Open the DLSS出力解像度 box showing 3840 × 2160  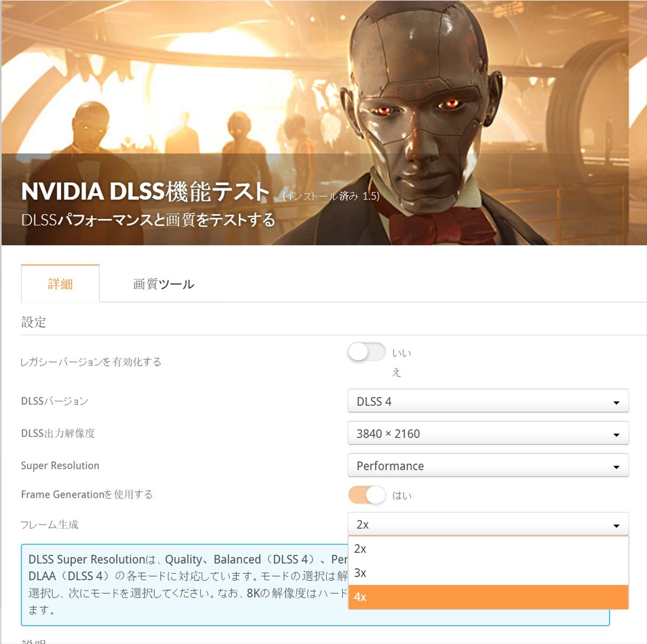tap(488, 434)
